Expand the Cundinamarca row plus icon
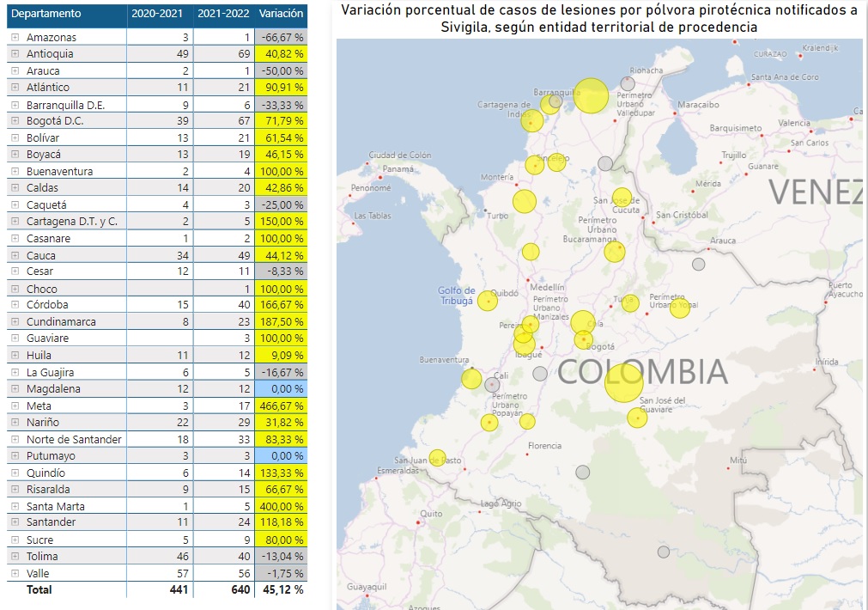The width and height of the screenshot is (868, 610). click(15, 322)
